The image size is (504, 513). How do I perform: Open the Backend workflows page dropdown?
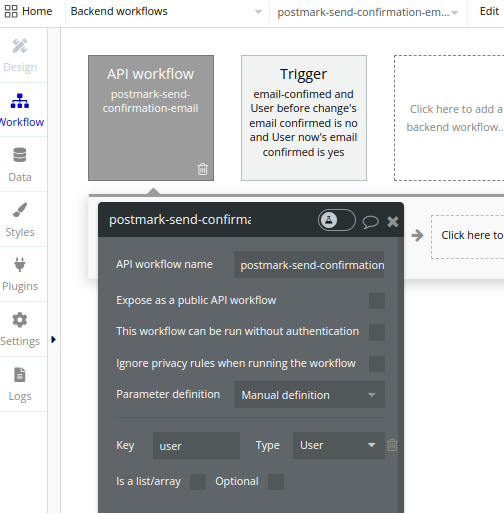167,12
